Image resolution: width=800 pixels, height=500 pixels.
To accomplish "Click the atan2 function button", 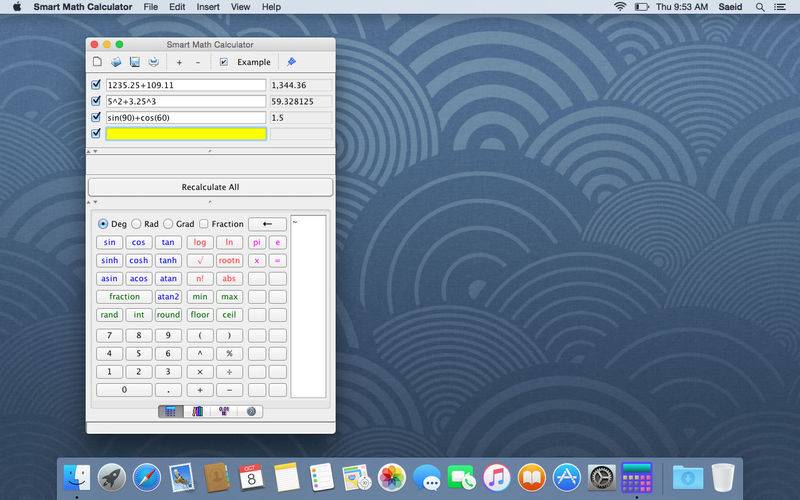I will (168, 296).
